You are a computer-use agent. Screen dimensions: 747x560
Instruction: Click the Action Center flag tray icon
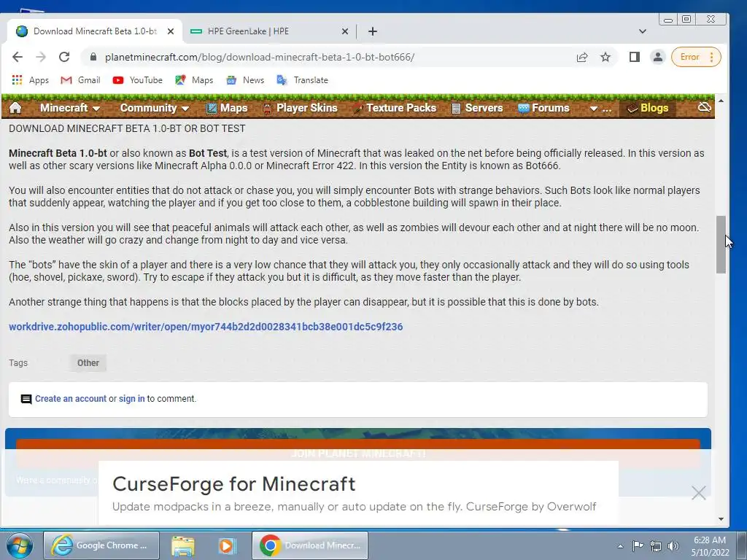pos(638,545)
